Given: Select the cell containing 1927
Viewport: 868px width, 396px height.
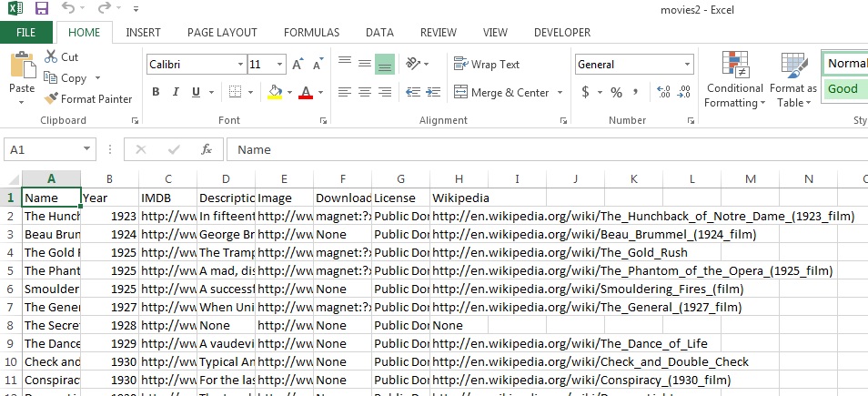Looking at the screenshot, I should [x=109, y=307].
